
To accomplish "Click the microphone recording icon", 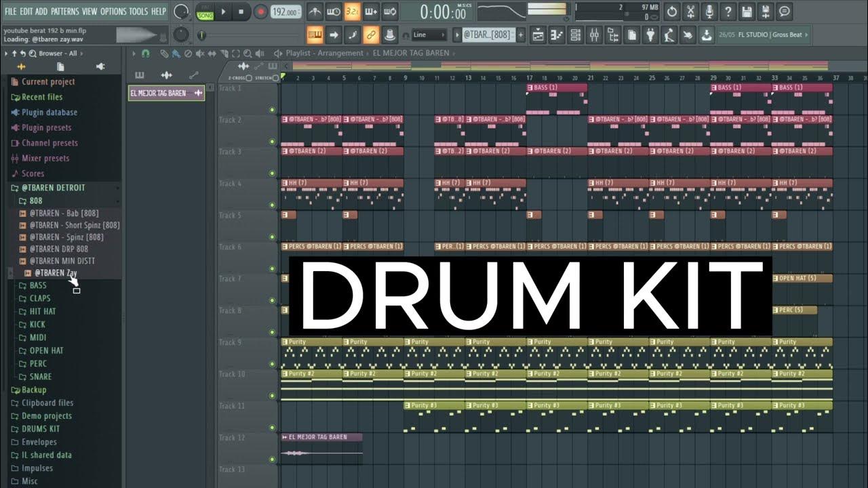I will (x=709, y=12).
